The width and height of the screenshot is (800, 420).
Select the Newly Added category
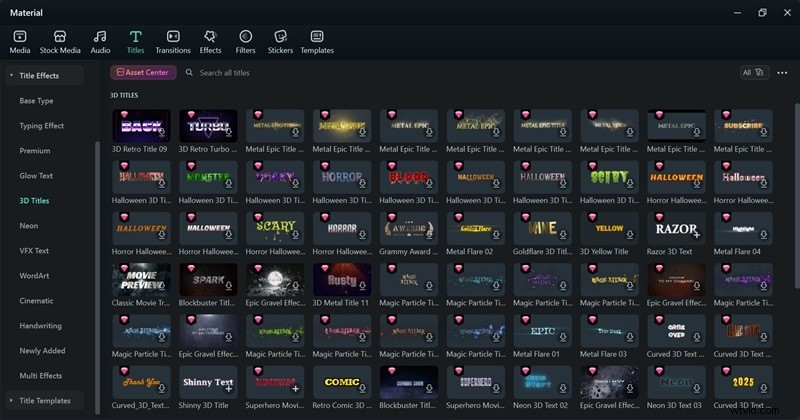tap(42, 351)
